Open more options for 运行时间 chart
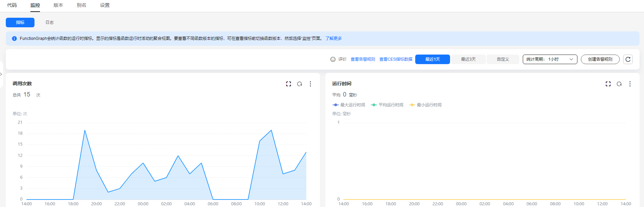 pos(630,84)
